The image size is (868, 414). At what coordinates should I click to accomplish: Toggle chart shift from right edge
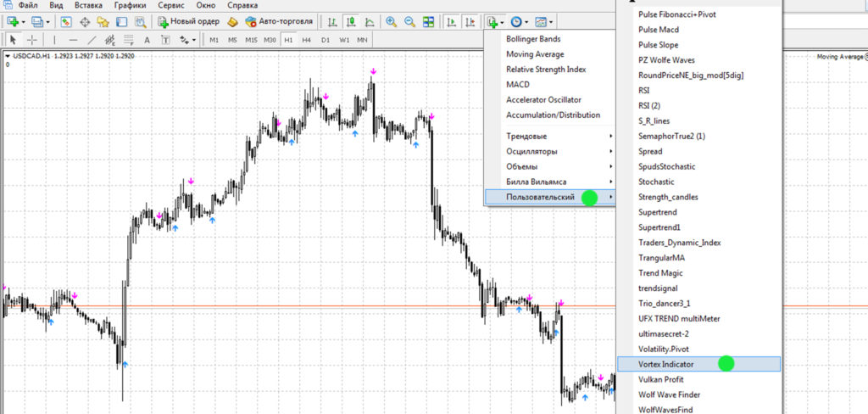click(470, 22)
